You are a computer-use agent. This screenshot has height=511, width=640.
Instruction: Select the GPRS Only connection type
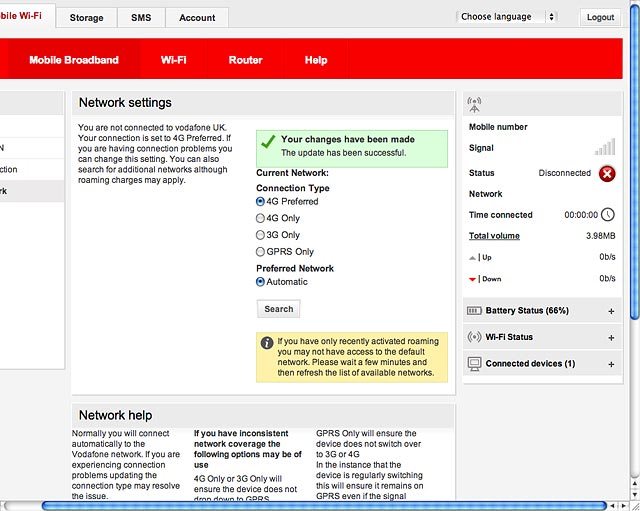pyautogui.click(x=260, y=252)
